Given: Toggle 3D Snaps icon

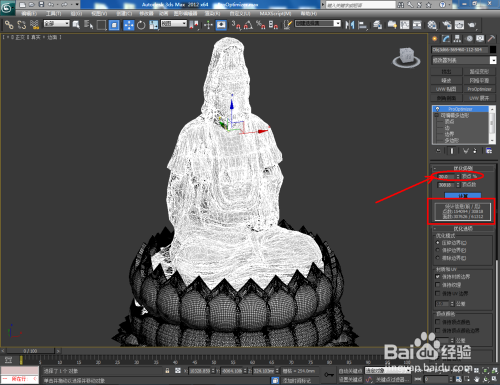Looking at the screenshot, I should tap(236, 25).
